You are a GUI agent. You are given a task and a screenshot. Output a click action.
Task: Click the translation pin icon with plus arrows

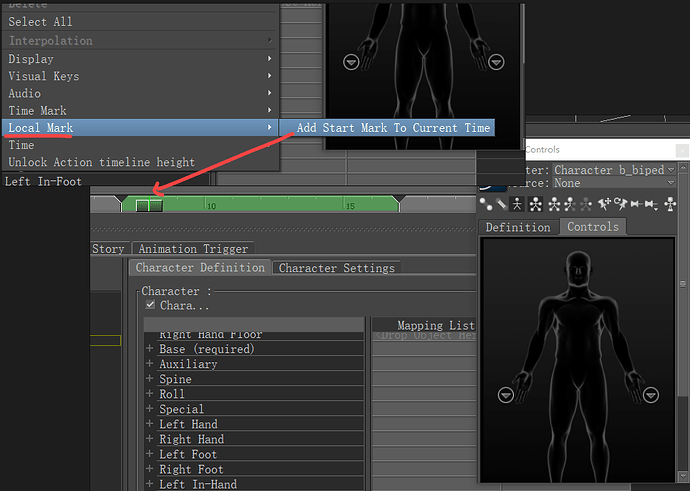605,204
